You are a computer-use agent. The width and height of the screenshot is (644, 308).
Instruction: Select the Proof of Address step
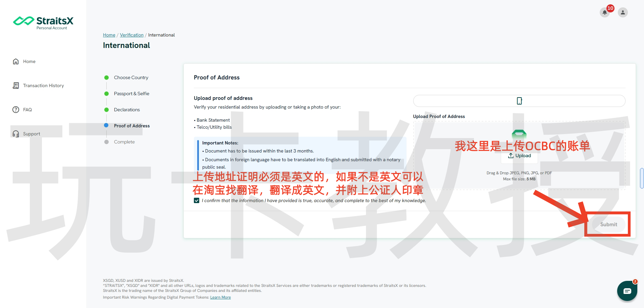point(131,126)
